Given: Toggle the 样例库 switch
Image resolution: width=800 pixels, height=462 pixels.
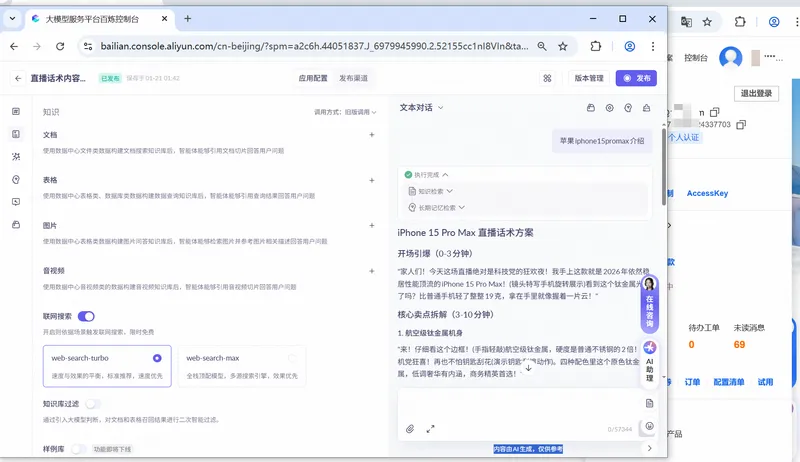Looking at the screenshot, I should (78, 449).
